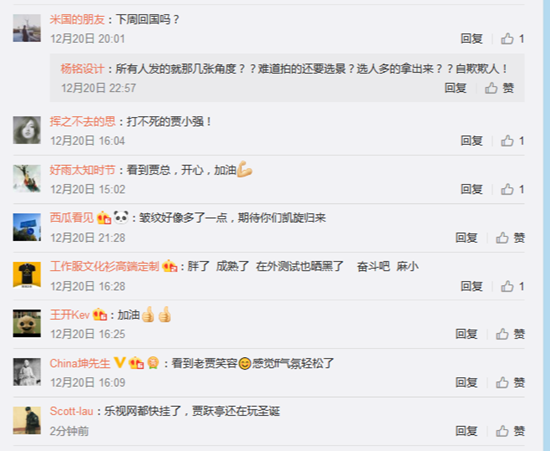The width and height of the screenshot is (550, 451).
Task: Reply to 米国的朋友's comment
Action: [x=471, y=39]
